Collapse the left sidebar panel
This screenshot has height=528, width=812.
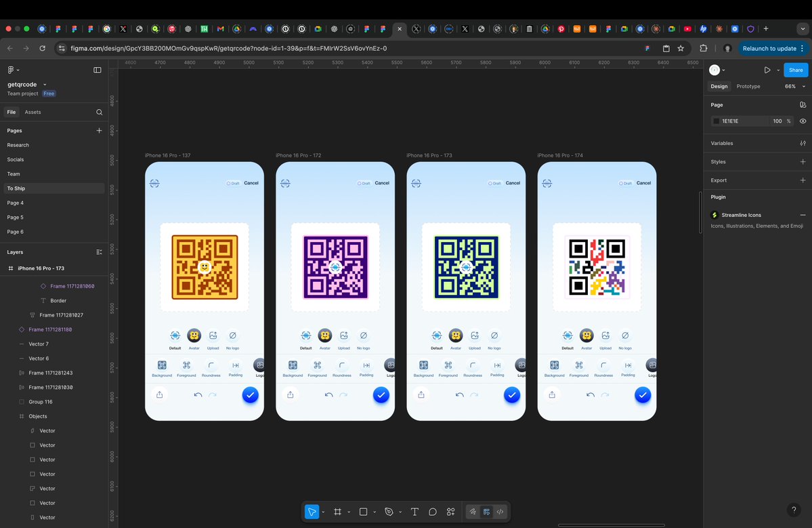tap(98, 70)
